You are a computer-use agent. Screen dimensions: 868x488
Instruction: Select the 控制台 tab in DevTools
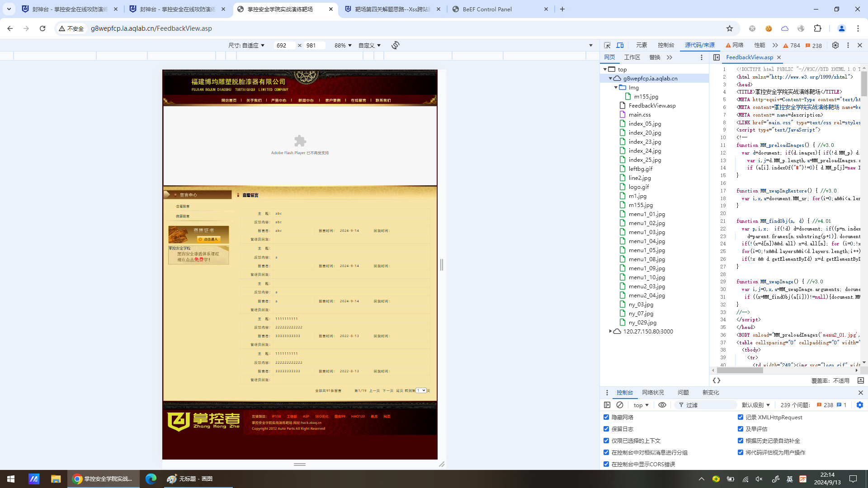pos(624,392)
